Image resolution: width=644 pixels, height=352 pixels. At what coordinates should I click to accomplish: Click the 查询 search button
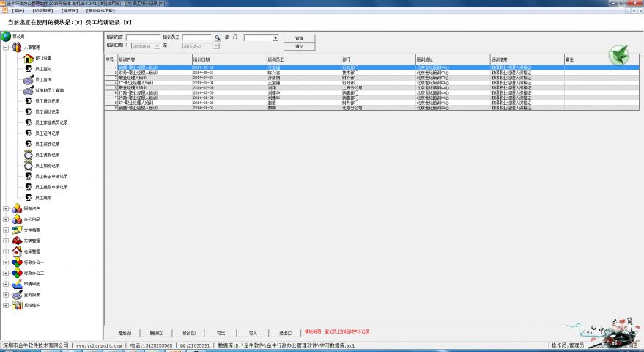click(x=299, y=37)
